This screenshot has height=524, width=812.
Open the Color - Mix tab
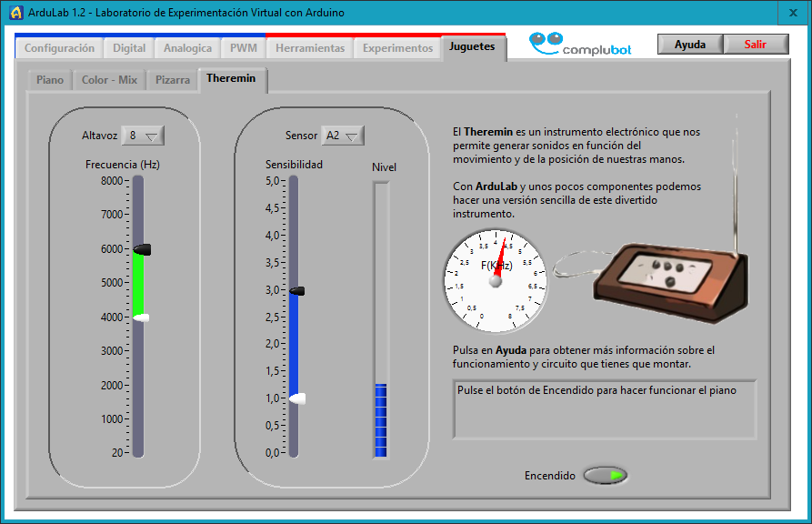pos(109,80)
